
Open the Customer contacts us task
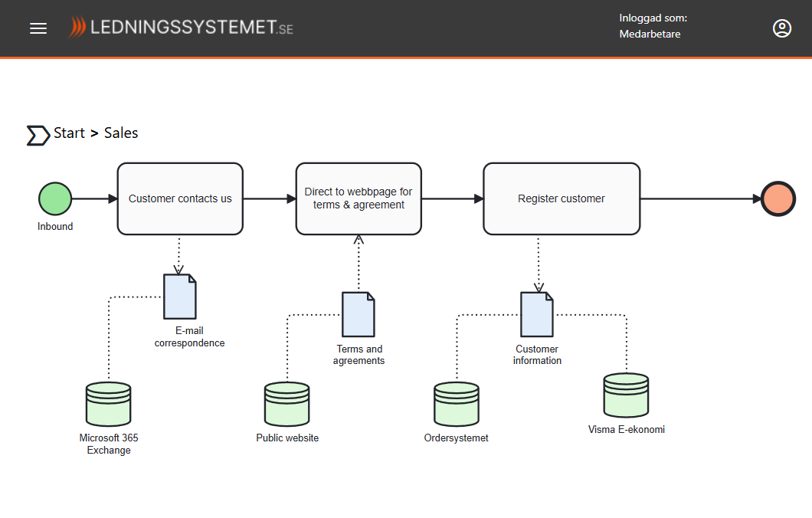(x=180, y=198)
